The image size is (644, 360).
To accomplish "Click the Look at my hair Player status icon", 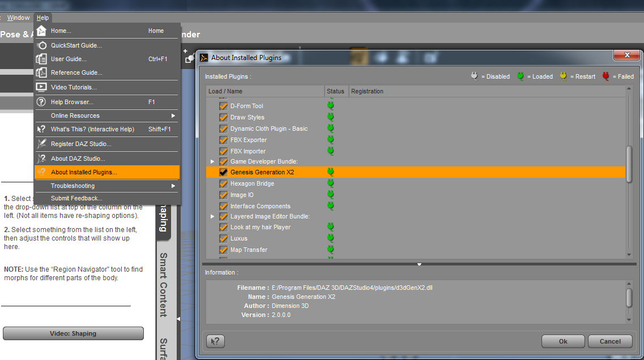I will tap(330, 227).
